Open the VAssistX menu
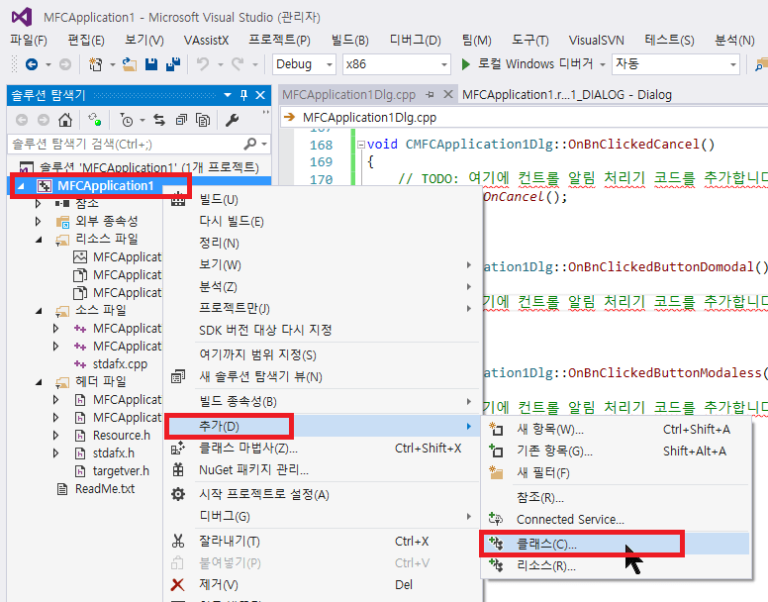This screenshot has width=768, height=602. tap(206, 40)
